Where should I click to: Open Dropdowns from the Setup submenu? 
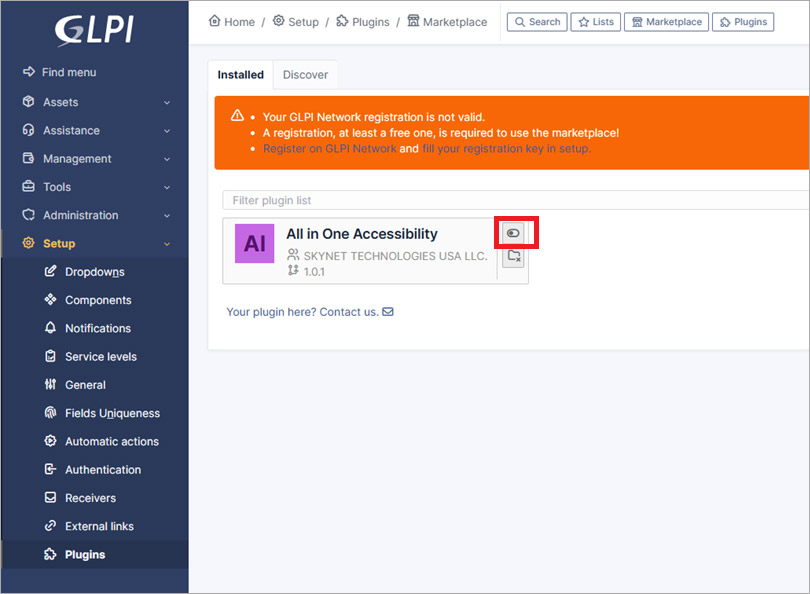click(94, 272)
